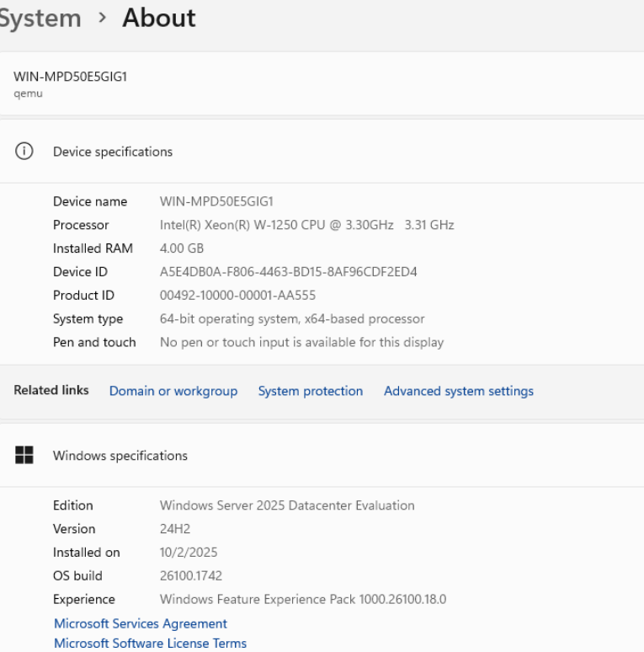Click the Product ID value 00492-10000-00001-AA555
Image resolution: width=644 pixels, height=652 pixels.
[x=238, y=296]
